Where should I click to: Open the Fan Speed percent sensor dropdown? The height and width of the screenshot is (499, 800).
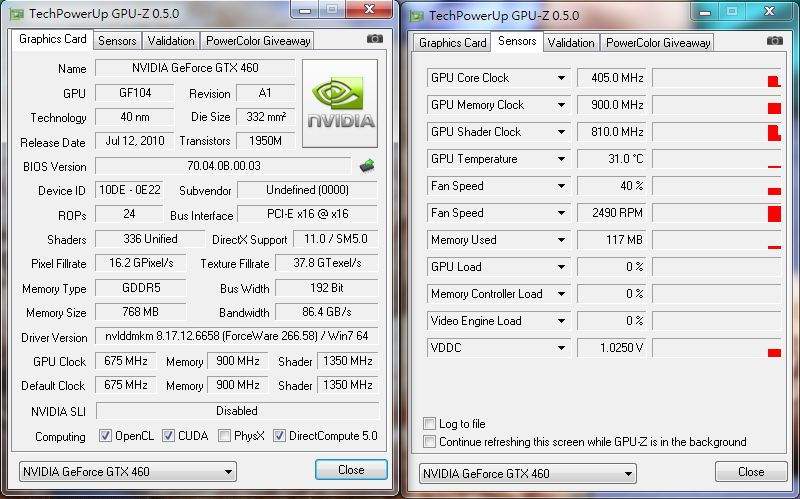561,186
